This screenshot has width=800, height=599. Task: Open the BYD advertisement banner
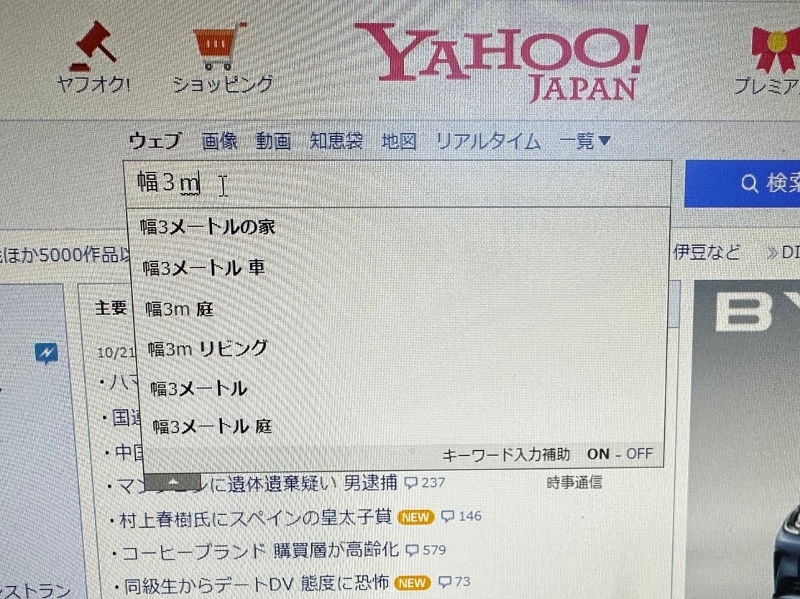(746, 439)
